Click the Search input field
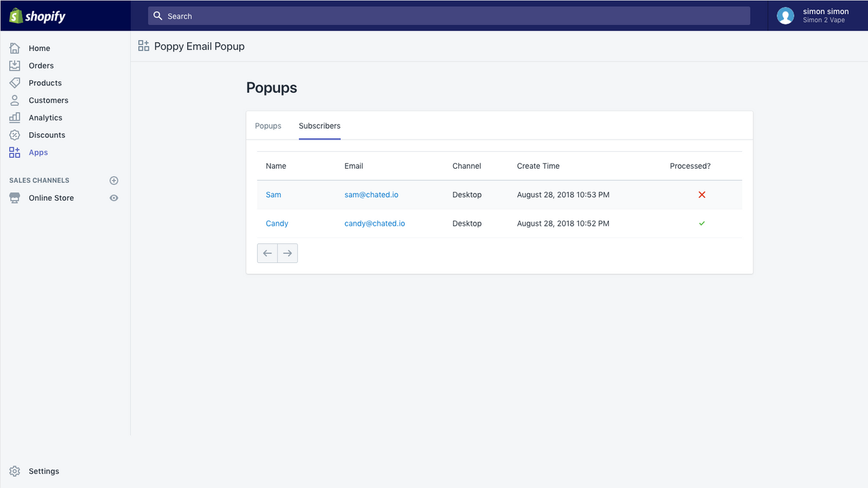 click(x=448, y=16)
